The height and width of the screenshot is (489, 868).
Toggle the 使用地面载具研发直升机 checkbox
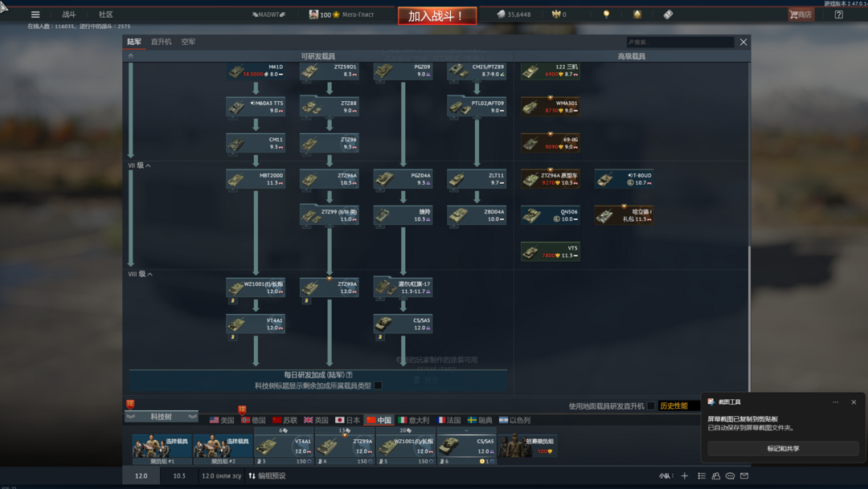tap(651, 406)
